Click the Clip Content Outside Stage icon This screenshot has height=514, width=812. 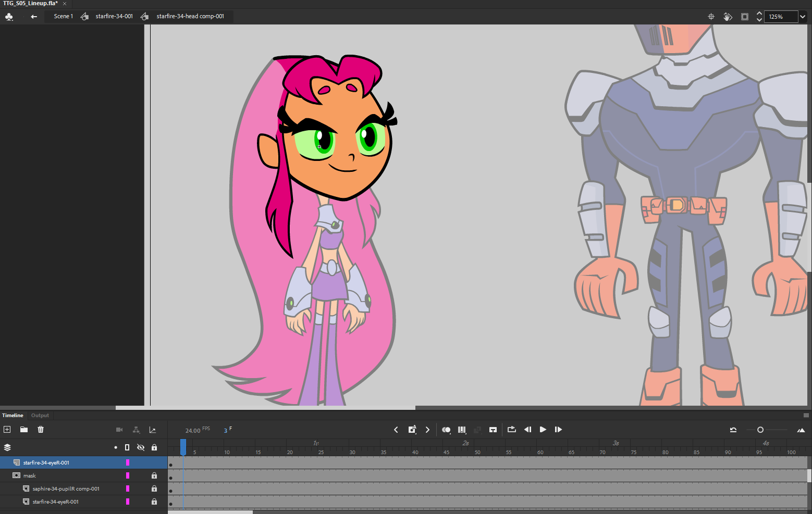[745, 17]
